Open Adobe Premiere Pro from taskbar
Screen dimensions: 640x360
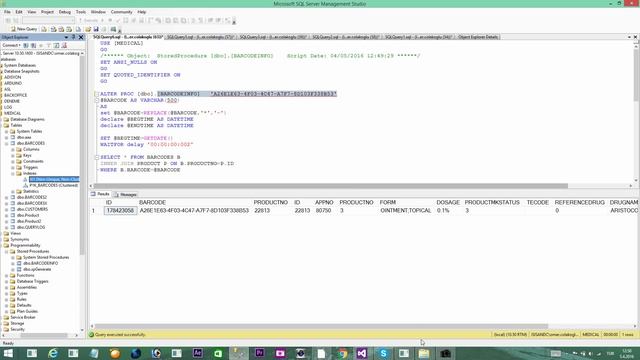click(x=260, y=353)
